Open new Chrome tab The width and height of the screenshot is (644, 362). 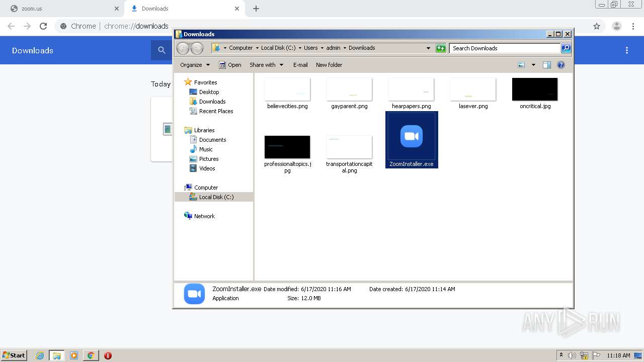[x=256, y=9]
